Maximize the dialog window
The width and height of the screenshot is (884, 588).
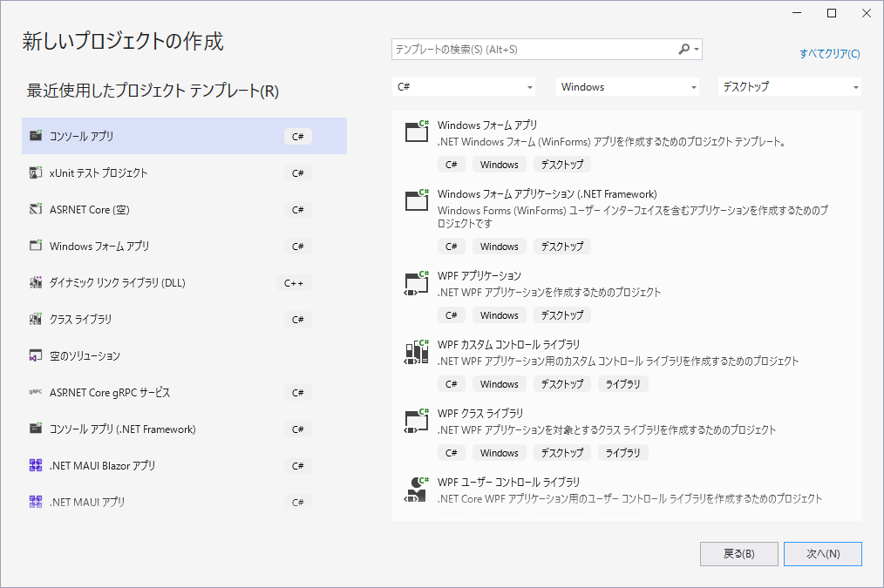832,13
